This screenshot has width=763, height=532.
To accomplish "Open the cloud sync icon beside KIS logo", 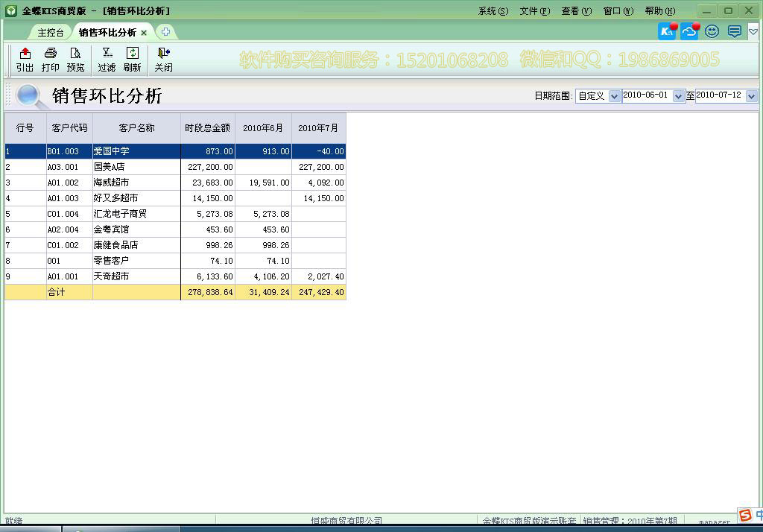I will 688,31.
